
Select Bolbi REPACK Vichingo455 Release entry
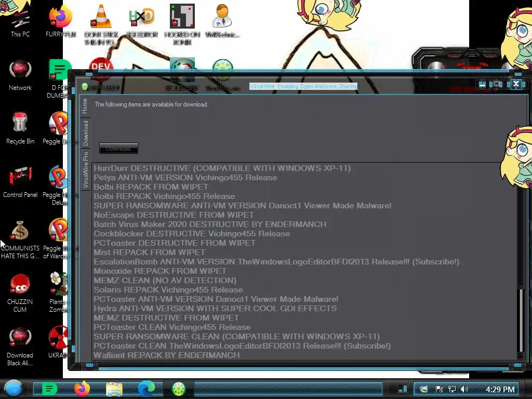pos(164,196)
